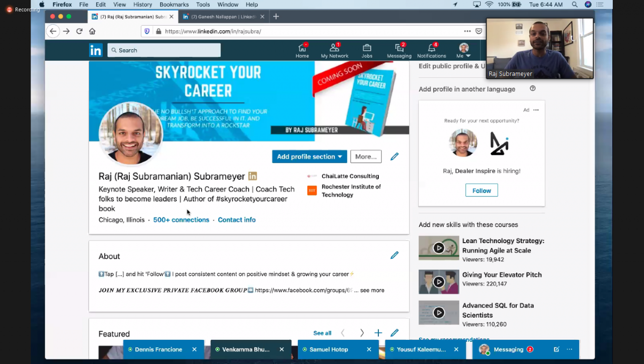Close the Dennis Francione chat tab
Image resolution: width=644 pixels, height=364 pixels.
[x=194, y=349]
